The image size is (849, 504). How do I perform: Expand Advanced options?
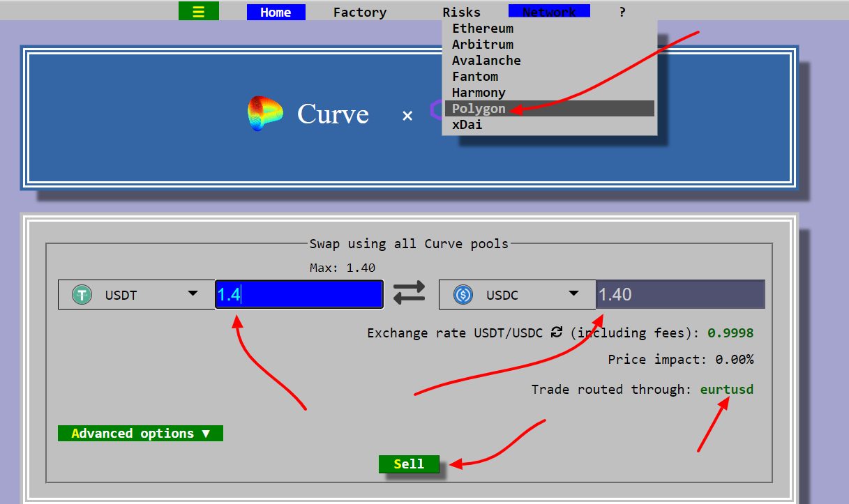pos(140,433)
